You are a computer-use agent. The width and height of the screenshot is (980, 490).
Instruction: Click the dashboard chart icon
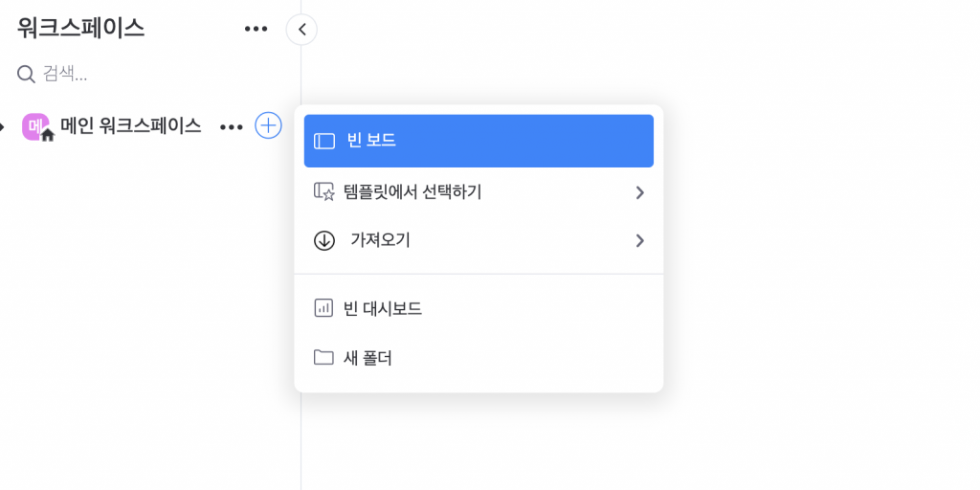(x=323, y=308)
